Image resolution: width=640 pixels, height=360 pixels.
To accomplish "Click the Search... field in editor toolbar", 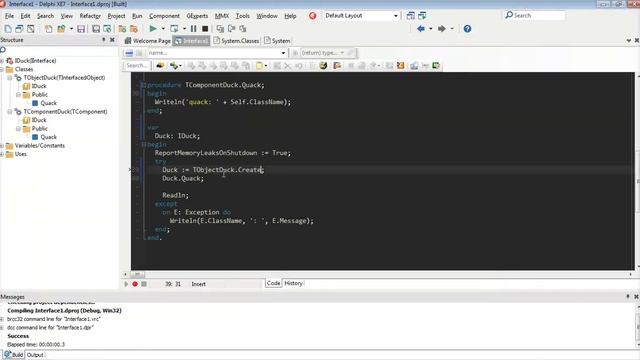I will click(136, 65).
